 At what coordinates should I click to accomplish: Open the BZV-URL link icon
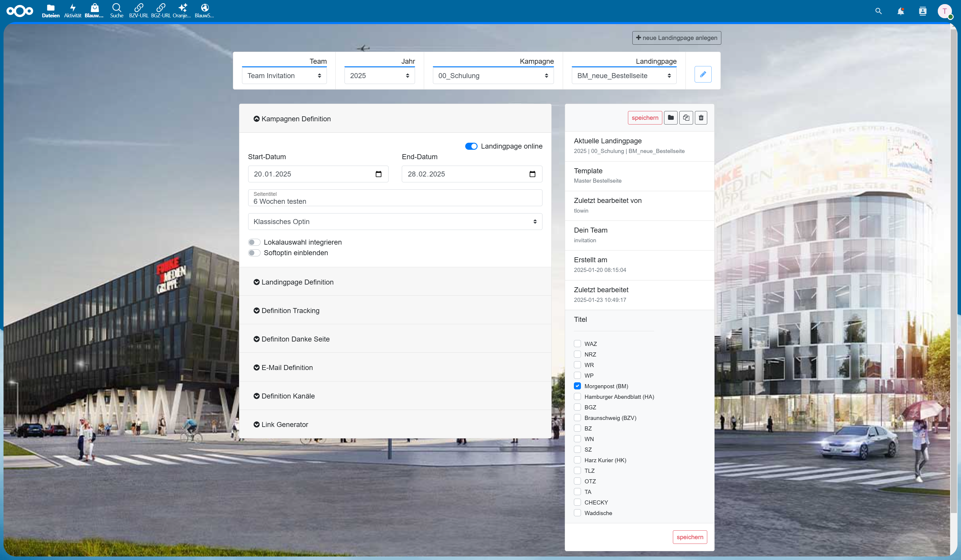tap(139, 11)
